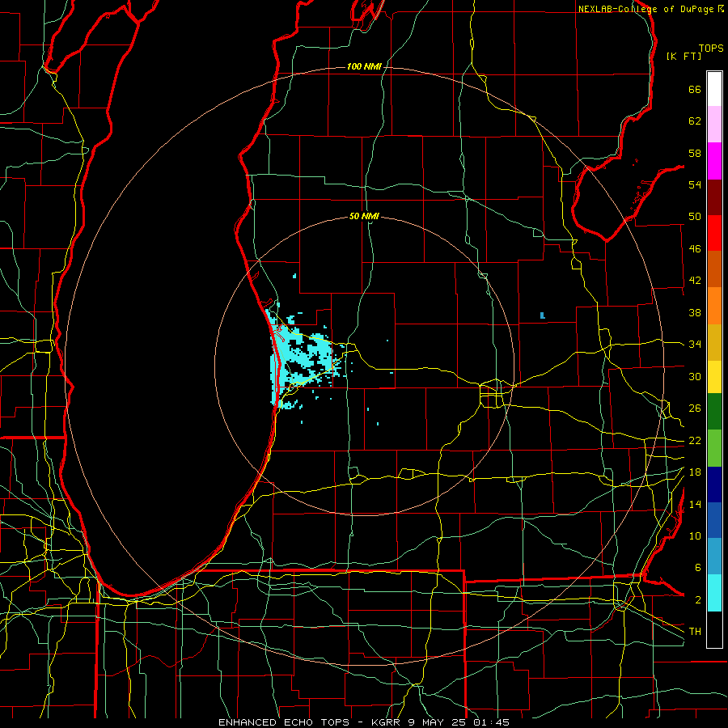728x728 pixels.
Task: Click the yellow 30 kft legend swatch
Action: (x=714, y=377)
